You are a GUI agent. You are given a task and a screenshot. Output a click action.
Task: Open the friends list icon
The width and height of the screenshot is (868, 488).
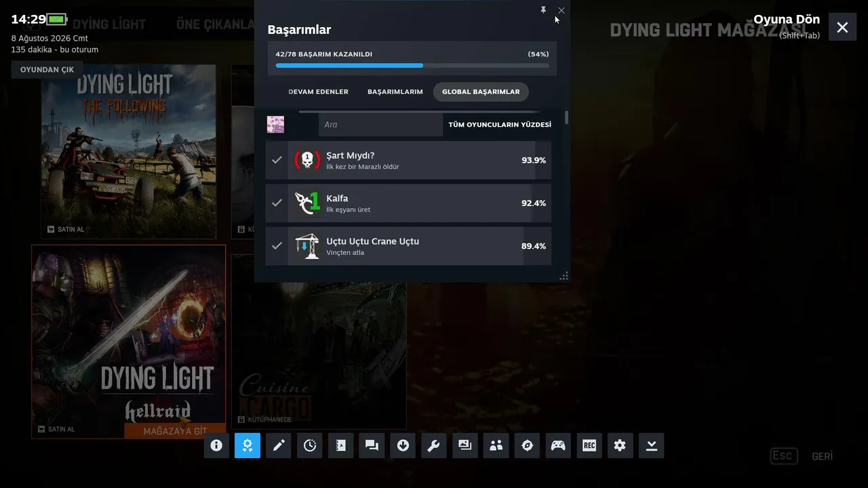tap(496, 445)
